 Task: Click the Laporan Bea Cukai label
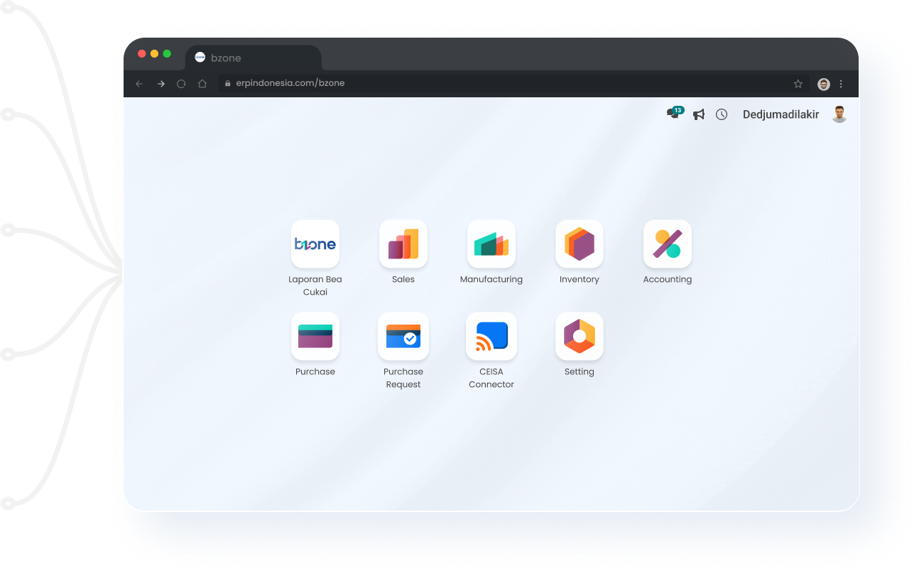pos(315,286)
